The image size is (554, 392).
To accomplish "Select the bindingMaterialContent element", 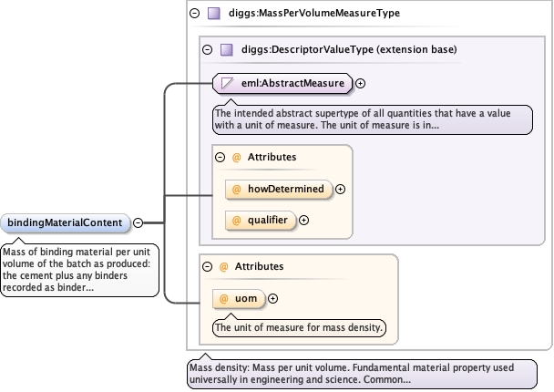I will click(66, 223).
